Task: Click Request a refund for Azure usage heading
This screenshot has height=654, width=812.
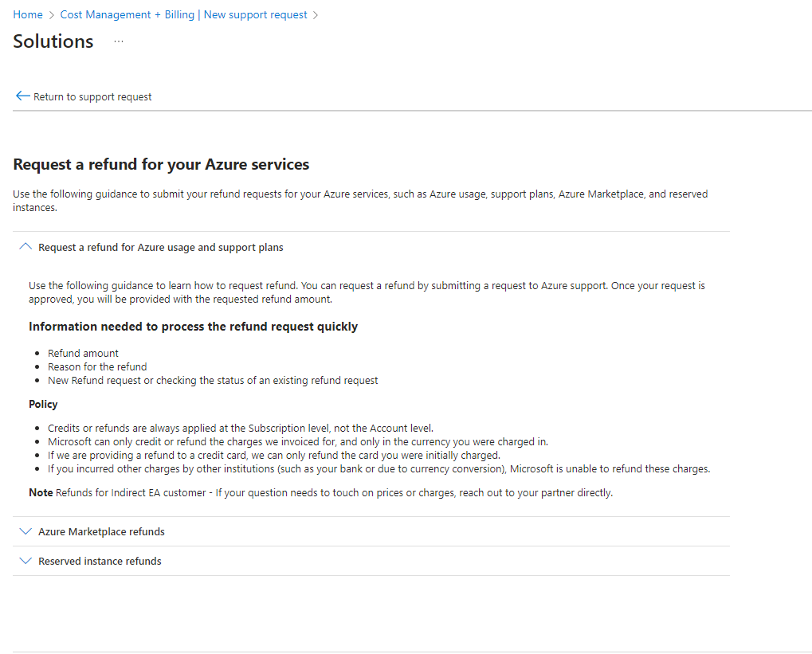Action: click(x=160, y=248)
